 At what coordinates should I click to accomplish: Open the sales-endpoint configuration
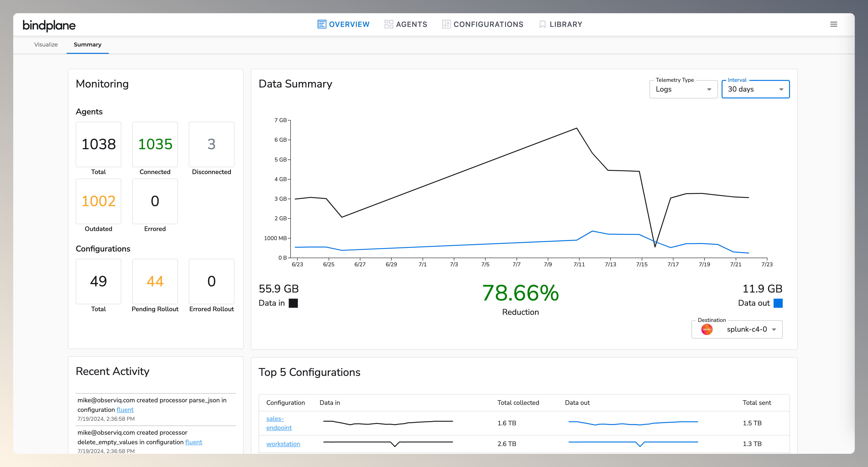coord(279,423)
